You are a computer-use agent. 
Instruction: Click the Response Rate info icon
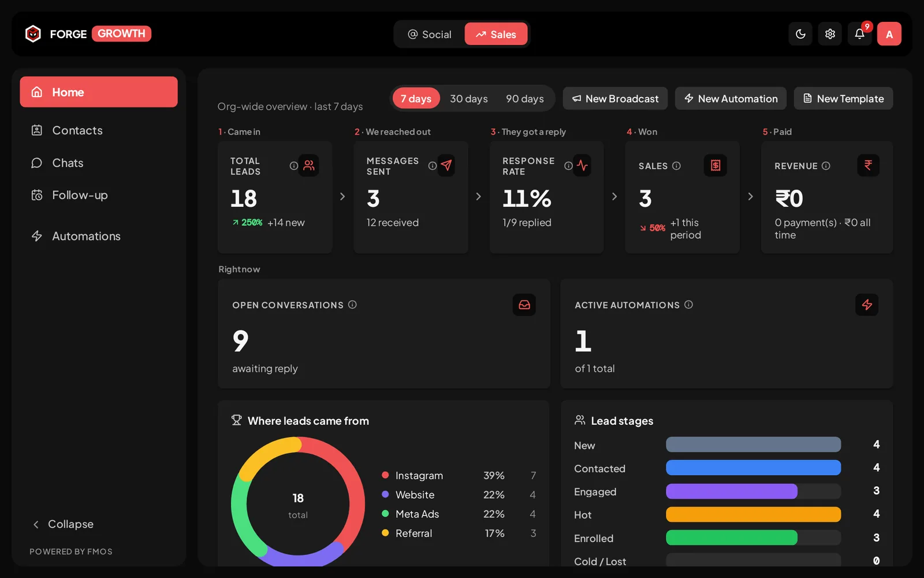coord(568,166)
